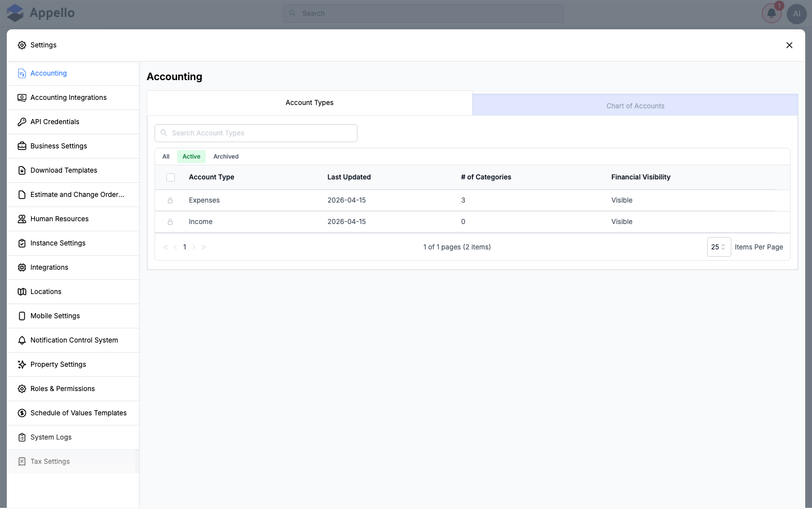
Task: Click the System Logs clipboard icon
Action: [x=22, y=437]
